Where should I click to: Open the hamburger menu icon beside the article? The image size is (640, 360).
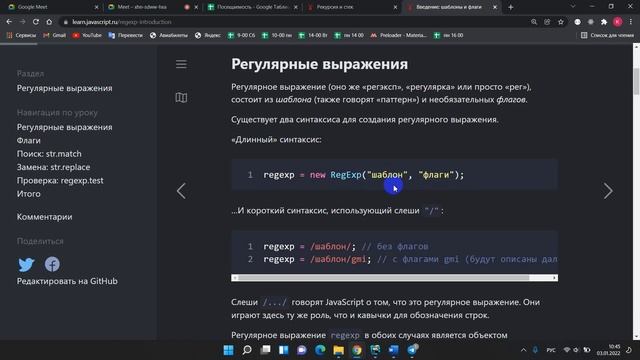click(x=181, y=64)
